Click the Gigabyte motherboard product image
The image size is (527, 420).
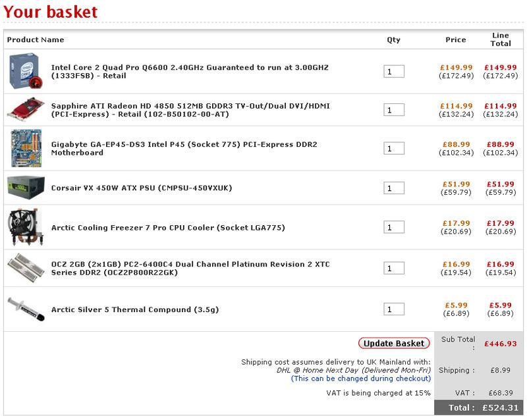(26, 148)
